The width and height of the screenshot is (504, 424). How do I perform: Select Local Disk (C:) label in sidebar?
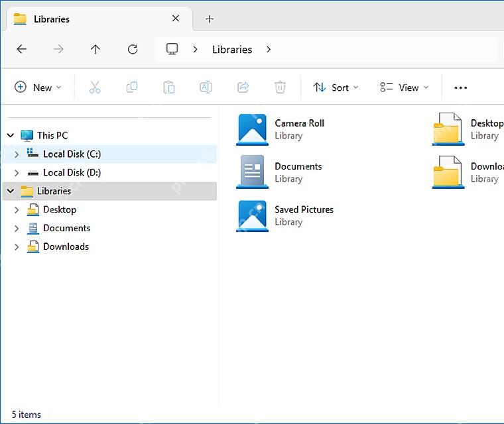click(72, 154)
